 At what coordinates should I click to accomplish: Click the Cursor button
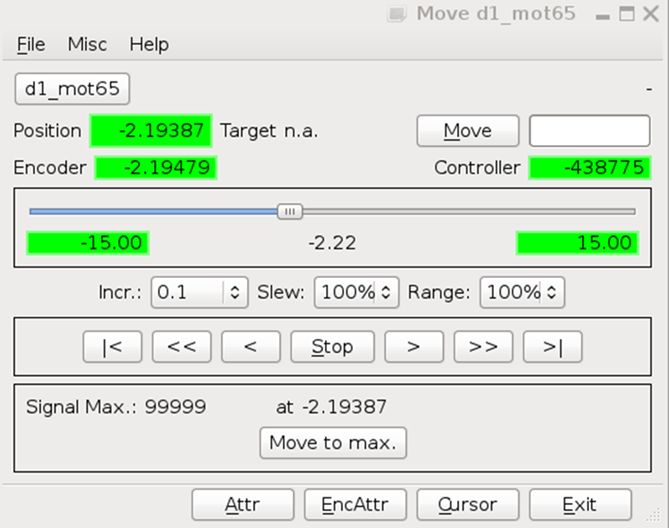468,505
